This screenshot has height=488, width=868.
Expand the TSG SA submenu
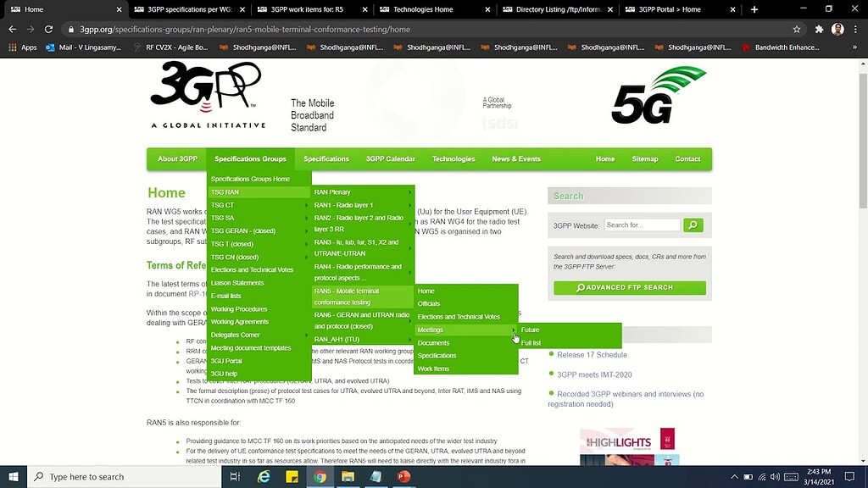[x=259, y=218]
